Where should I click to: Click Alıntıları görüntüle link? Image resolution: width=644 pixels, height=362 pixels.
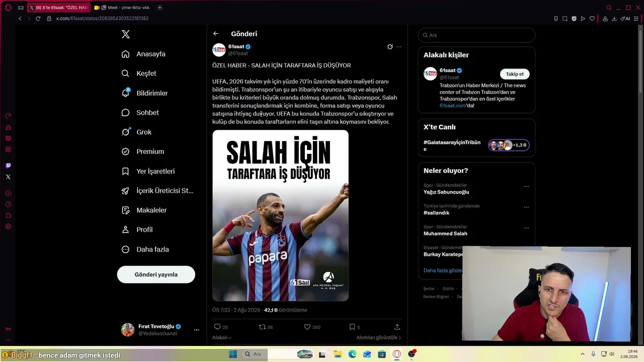click(x=379, y=337)
